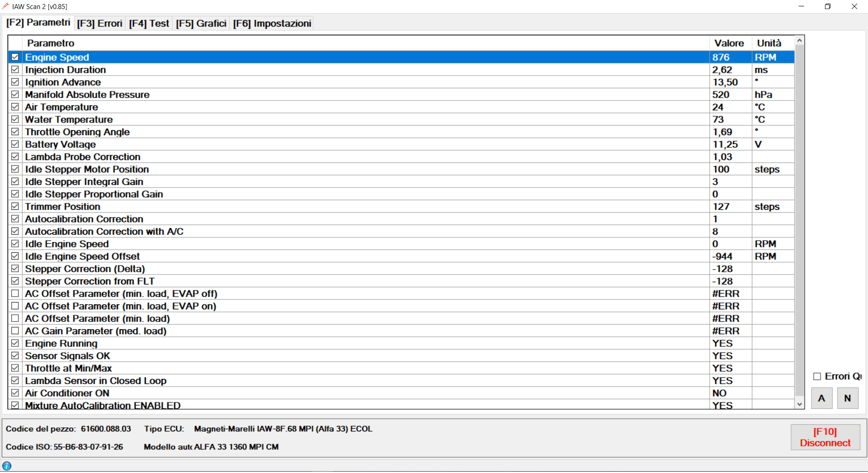
Task: Toggle the Air Conditioner ON checkbox
Action: (15, 393)
